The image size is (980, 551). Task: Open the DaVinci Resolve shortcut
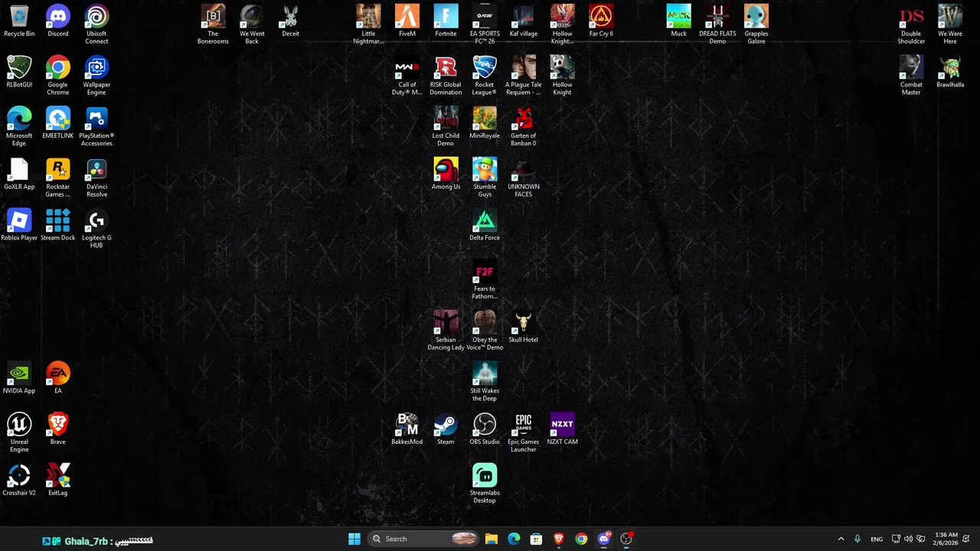[x=96, y=178]
